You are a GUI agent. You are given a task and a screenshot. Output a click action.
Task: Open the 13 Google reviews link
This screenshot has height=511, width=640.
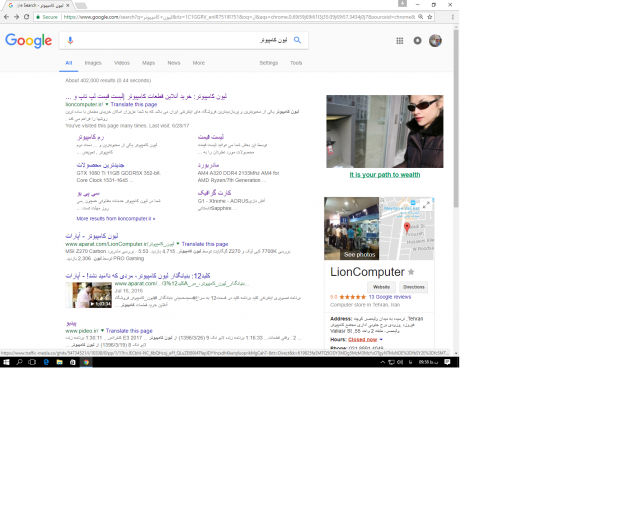tap(390, 297)
